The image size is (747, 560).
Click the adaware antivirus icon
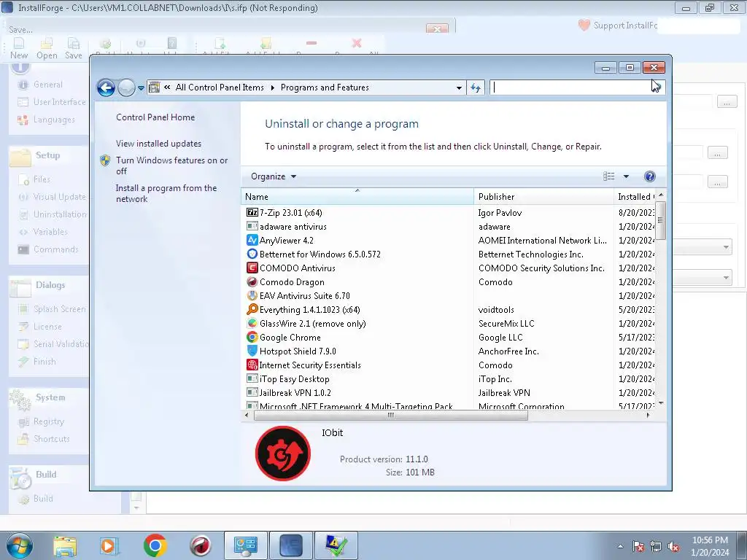(x=252, y=226)
